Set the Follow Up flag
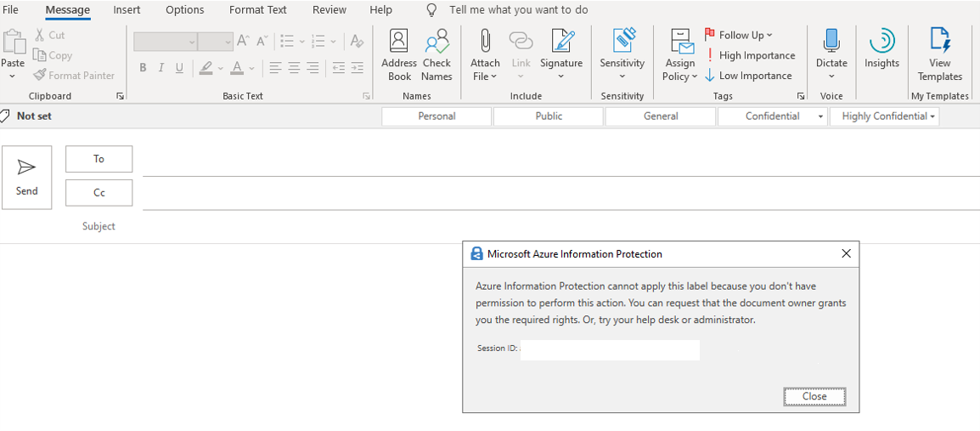 [739, 35]
